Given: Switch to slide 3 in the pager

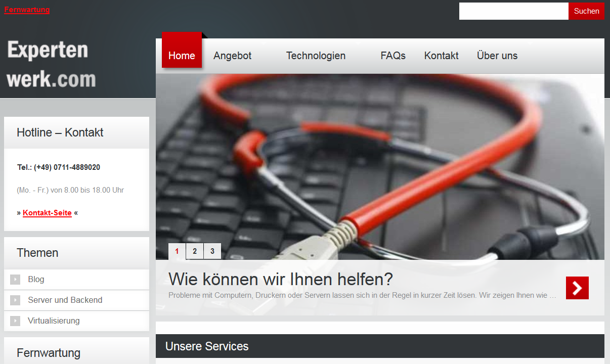Looking at the screenshot, I should pyautogui.click(x=212, y=251).
